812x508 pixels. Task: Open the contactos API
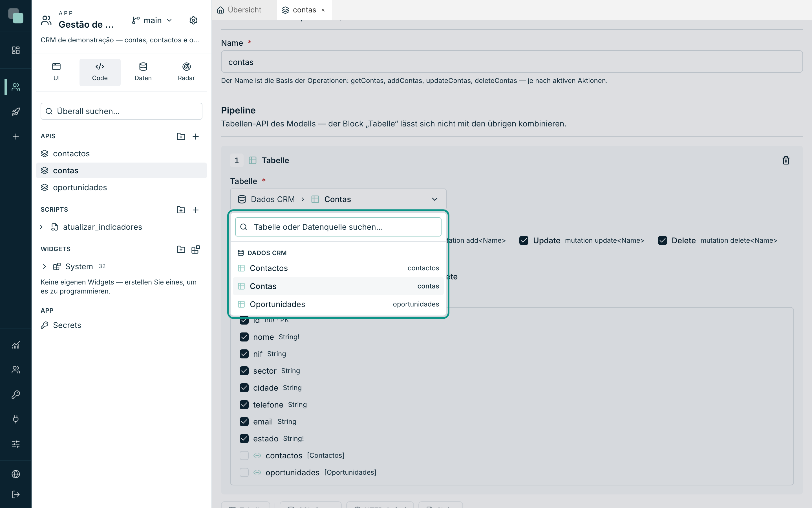click(x=121, y=154)
